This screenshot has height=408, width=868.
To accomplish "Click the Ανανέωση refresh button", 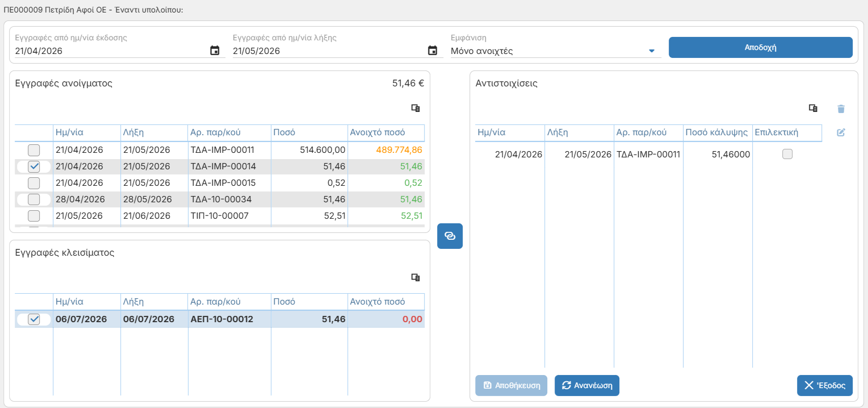I will (587, 385).
